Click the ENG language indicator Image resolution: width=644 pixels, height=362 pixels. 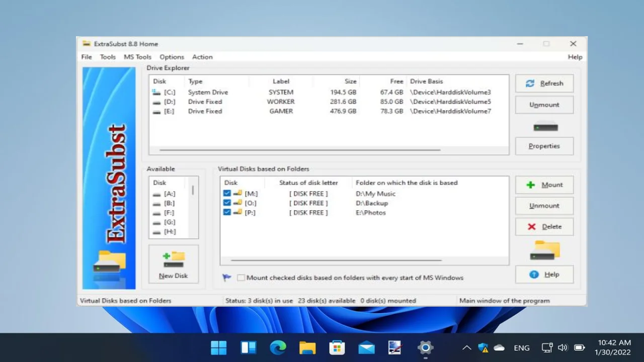(522, 347)
